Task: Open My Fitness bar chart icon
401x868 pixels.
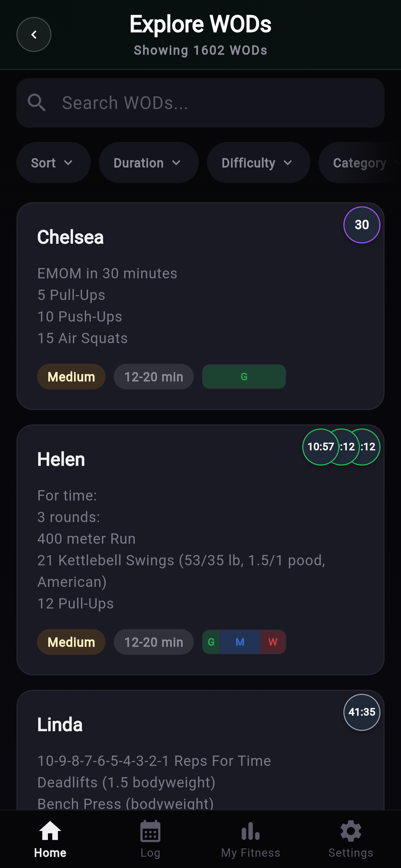Action: [251, 831]
